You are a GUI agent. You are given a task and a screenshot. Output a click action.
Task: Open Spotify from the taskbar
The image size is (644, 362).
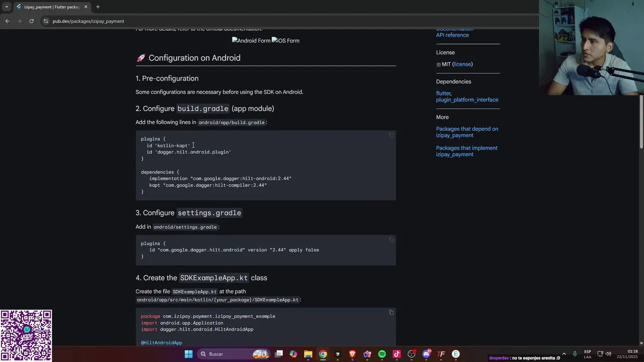coord(382,354)
